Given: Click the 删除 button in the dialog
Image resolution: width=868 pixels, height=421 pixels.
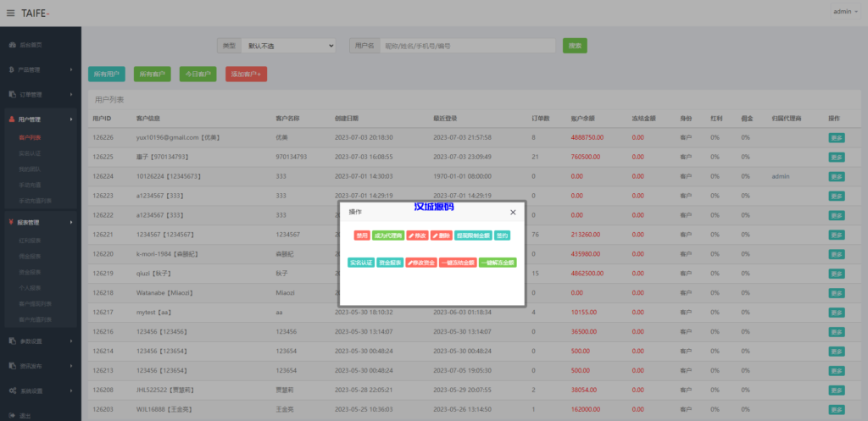Looking at the screenshot, I should coord(441,235).
